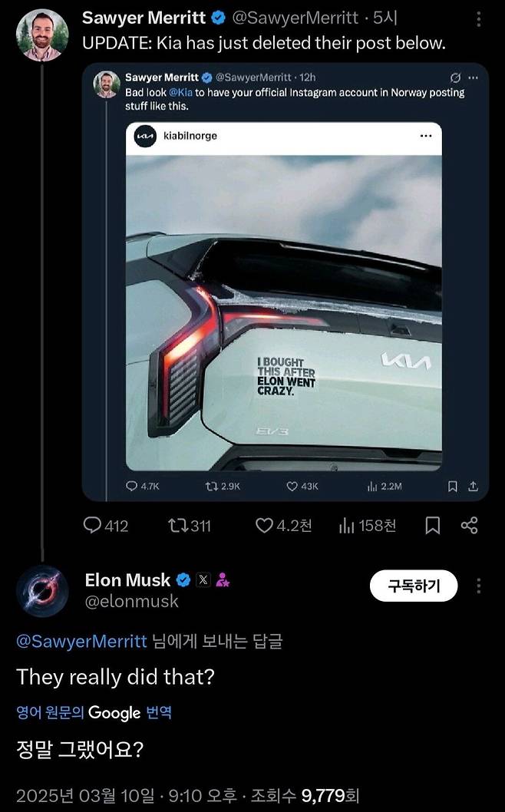Share Sawyer Merritt's update post
The height and width of the screenshot is (812, 505).
pos(469,525)
